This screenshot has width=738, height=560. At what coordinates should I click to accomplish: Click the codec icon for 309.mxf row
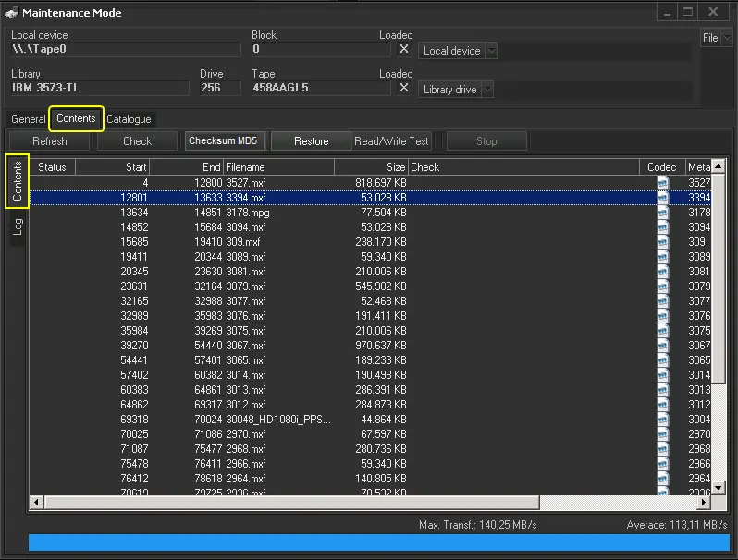coord(662,242)
